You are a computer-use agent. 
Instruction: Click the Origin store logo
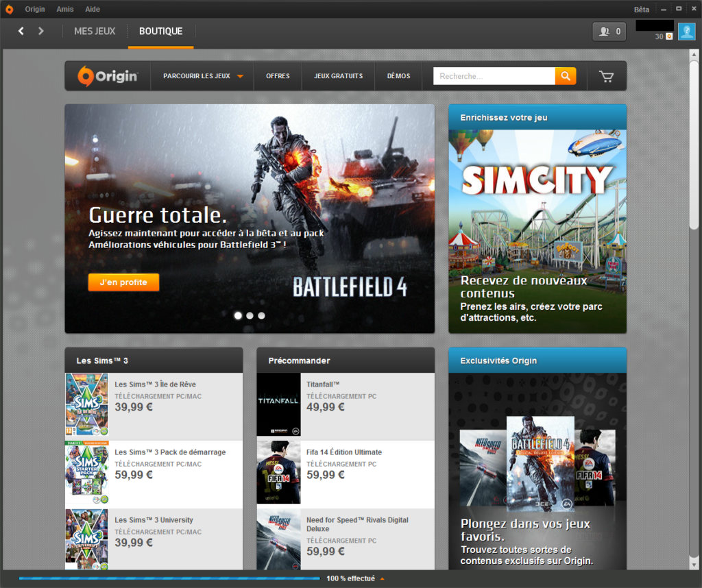click(108, 76)
